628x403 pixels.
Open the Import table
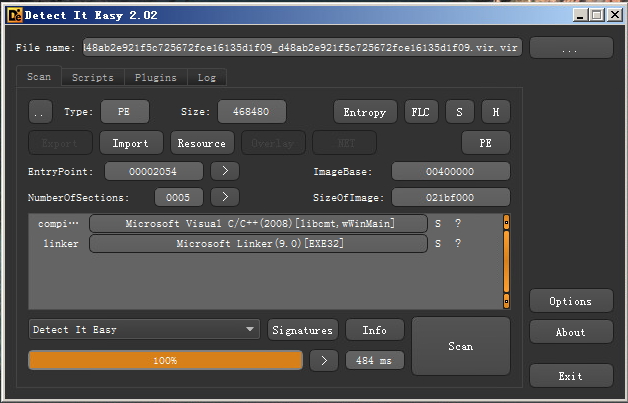pos(131,143)
